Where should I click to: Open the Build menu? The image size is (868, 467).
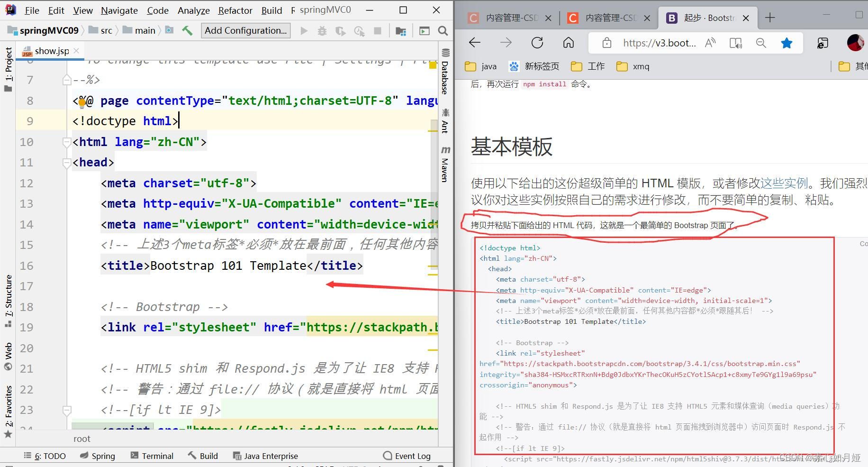coord(272,10)
